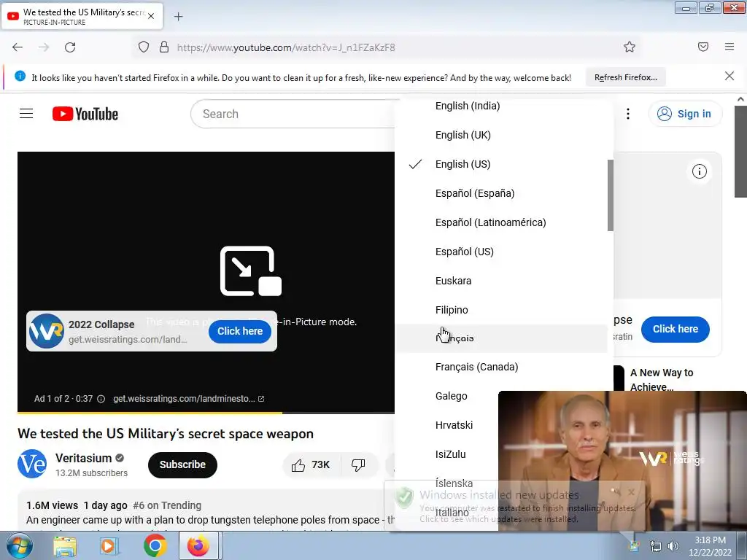Click the Weiss Ratings ad logo
This screenshot has height=560, width=747.
(47, 331)
